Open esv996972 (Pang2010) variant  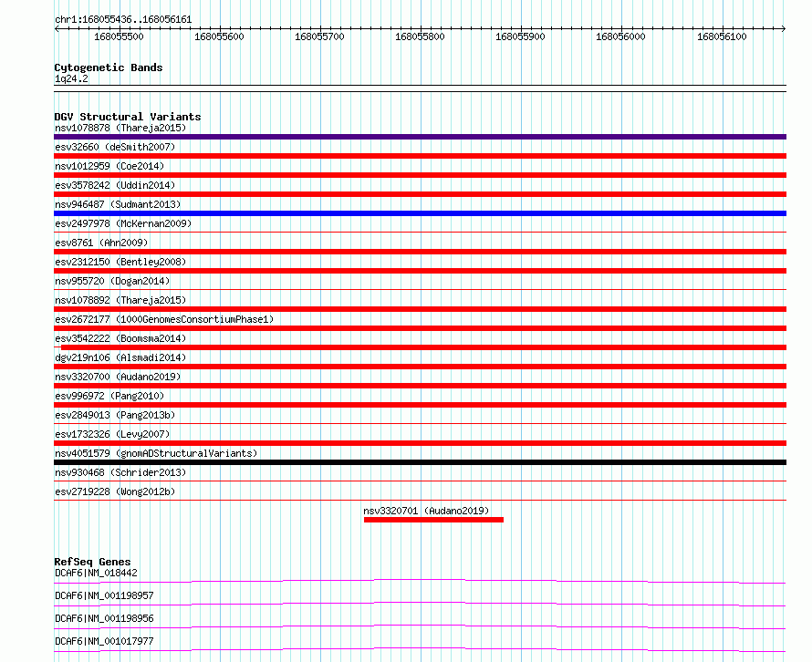pos(109,396)
